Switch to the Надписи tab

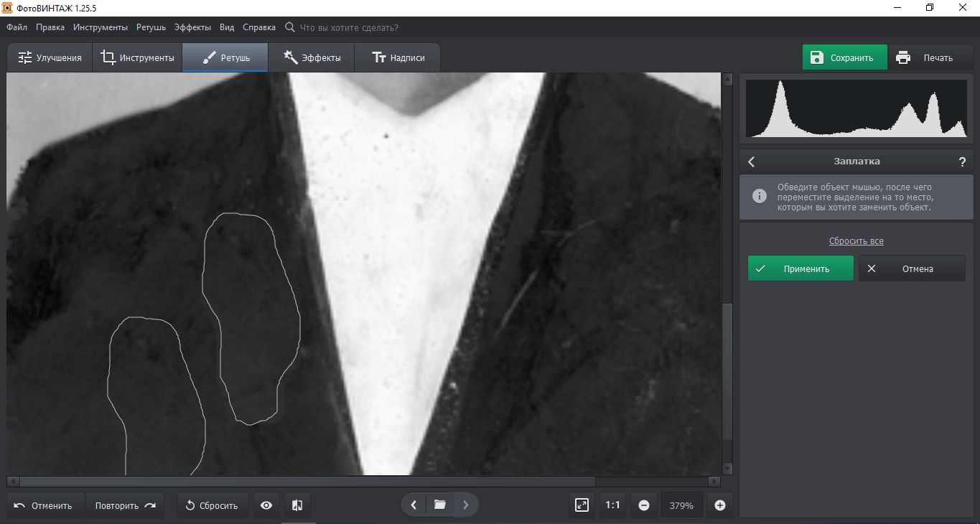pyautogui.click(x=397, y=58)
